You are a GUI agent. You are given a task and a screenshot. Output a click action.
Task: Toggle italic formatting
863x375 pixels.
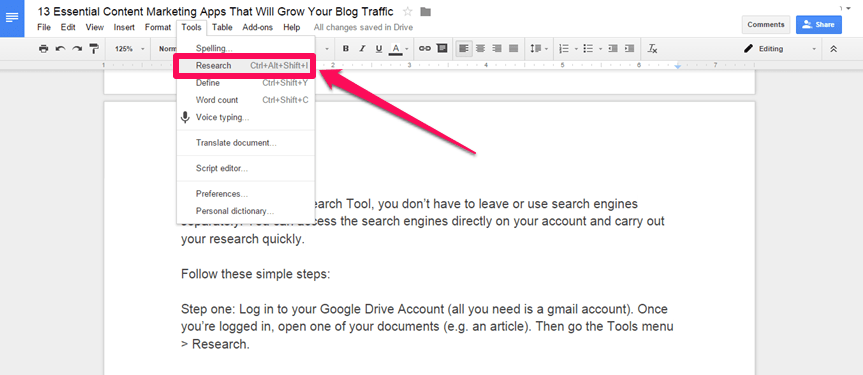pyautogui.click(x=362, y=48)
